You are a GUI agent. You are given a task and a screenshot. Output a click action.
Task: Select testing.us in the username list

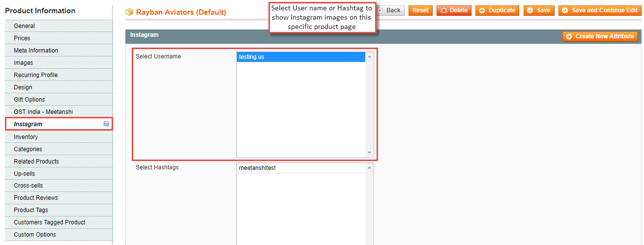301,57
